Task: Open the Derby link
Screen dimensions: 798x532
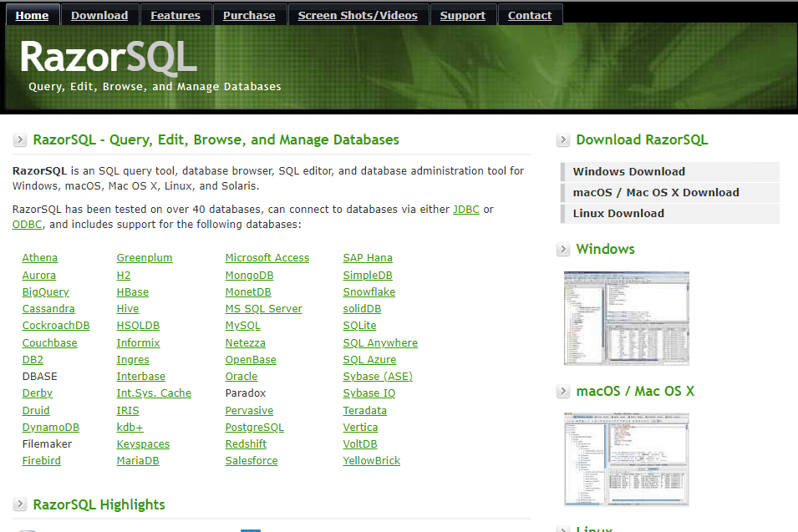Action: [x=37, y=393]
